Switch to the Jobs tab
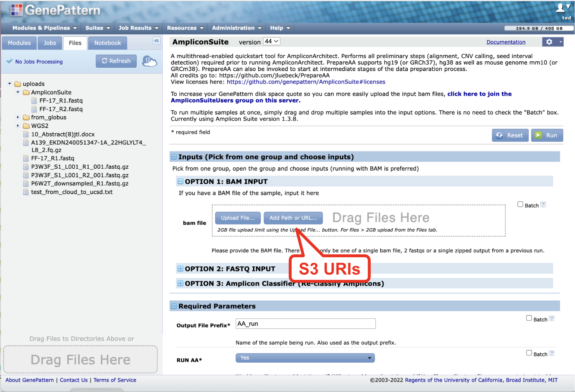 (50, 43)
